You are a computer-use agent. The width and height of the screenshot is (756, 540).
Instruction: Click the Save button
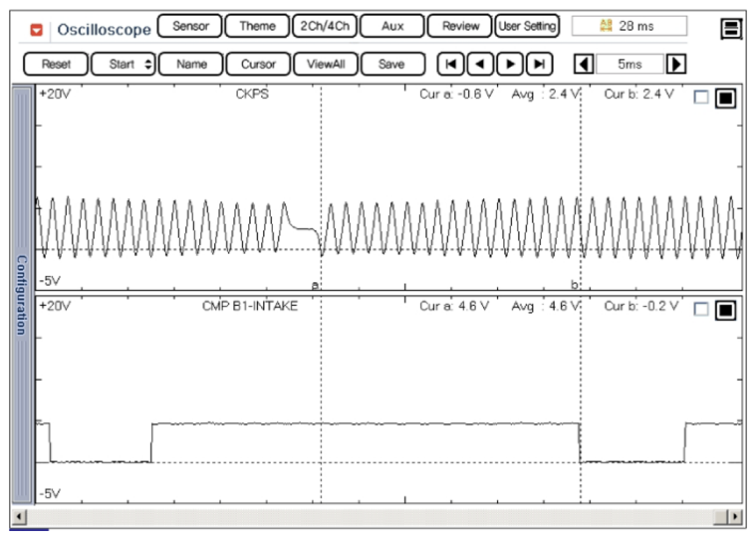tap(391, 64)
